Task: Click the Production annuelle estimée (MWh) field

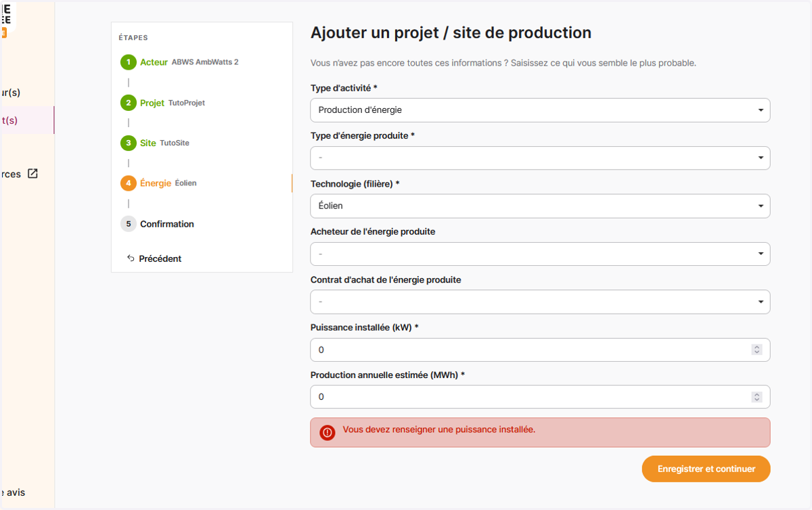Action: click(540, 397)
